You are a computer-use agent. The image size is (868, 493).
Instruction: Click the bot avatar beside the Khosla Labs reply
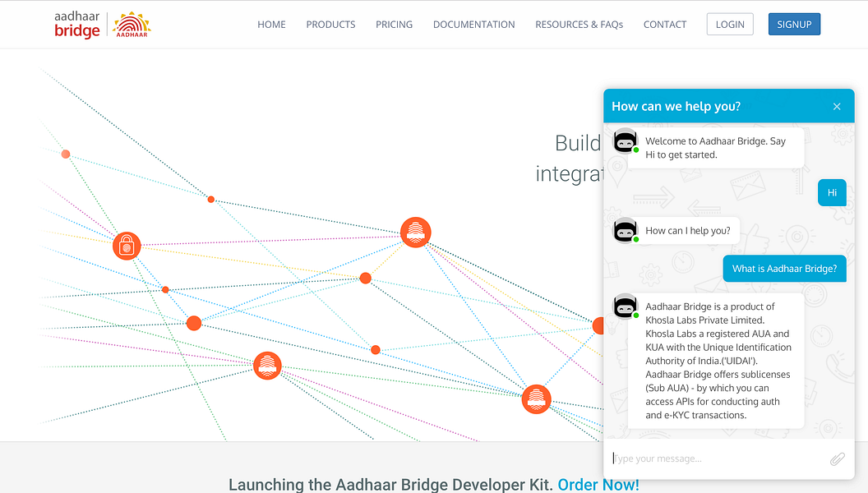pyautogui.click(x=626, y=306)
